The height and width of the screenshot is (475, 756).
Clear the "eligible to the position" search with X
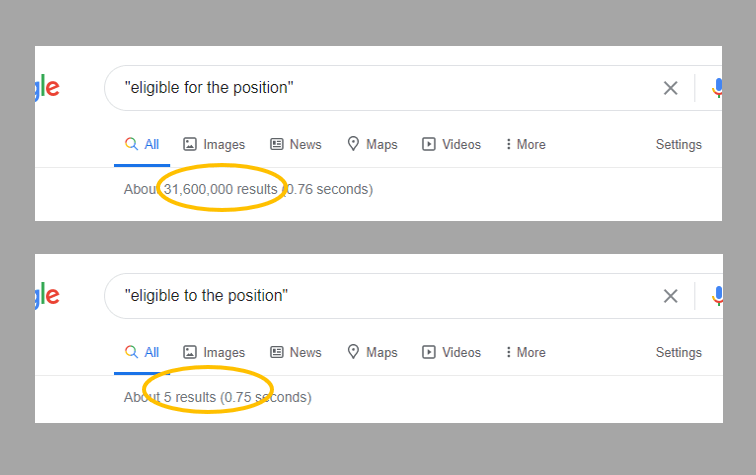[x=670, y=296]
